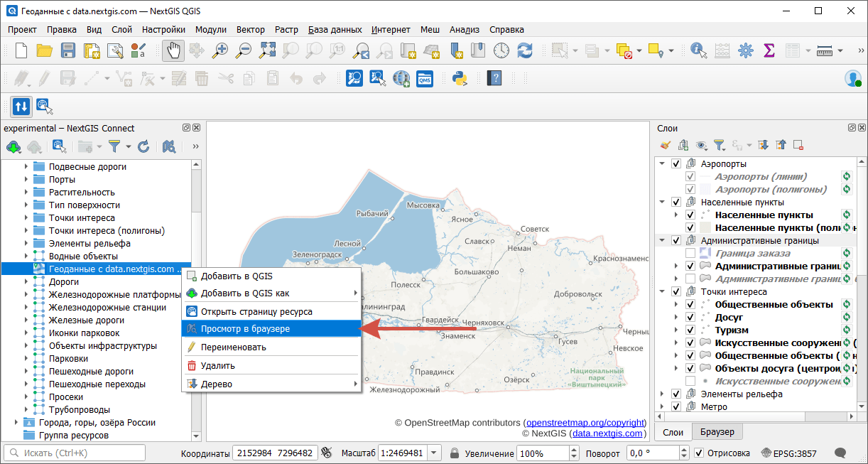
Task: Expand the Дороги resource item
Action: click(x=26, y=282)
